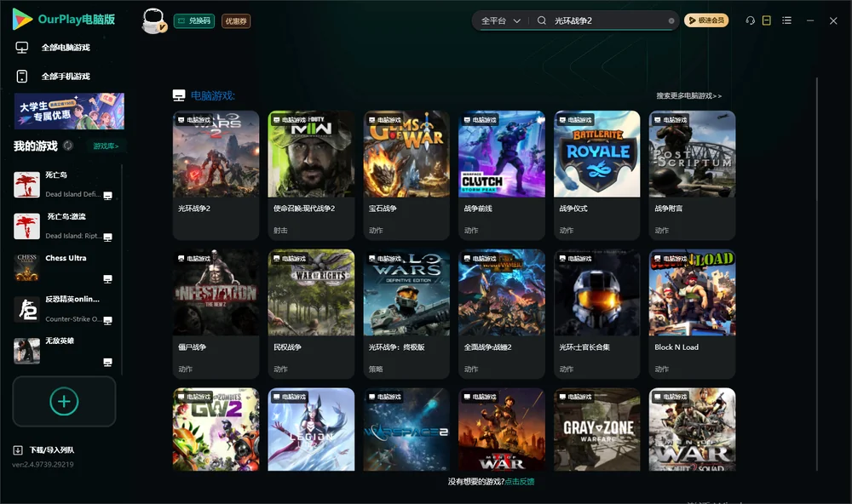
Task: Click the add game plus button
Action: point(64,401)
